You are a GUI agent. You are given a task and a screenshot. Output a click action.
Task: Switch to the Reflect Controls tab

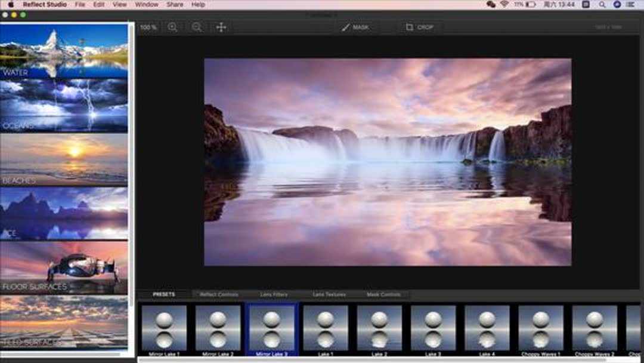click(x=219, y=294)
